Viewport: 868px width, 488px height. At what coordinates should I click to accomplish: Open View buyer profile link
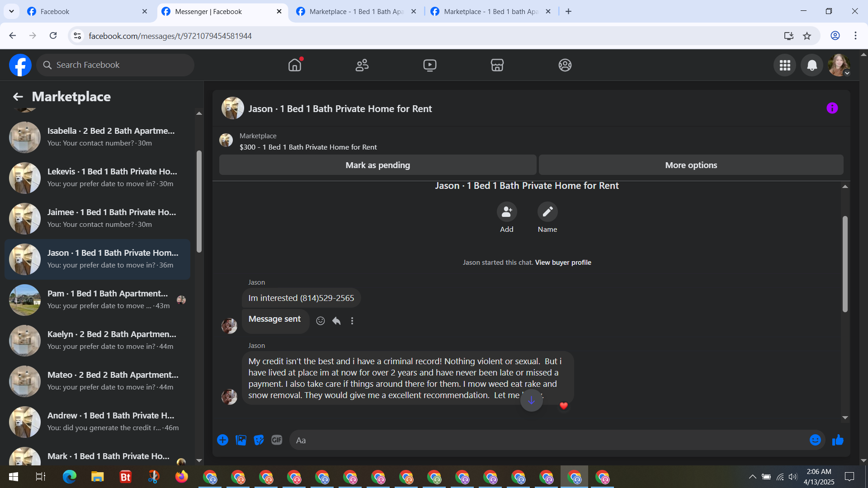563,263
